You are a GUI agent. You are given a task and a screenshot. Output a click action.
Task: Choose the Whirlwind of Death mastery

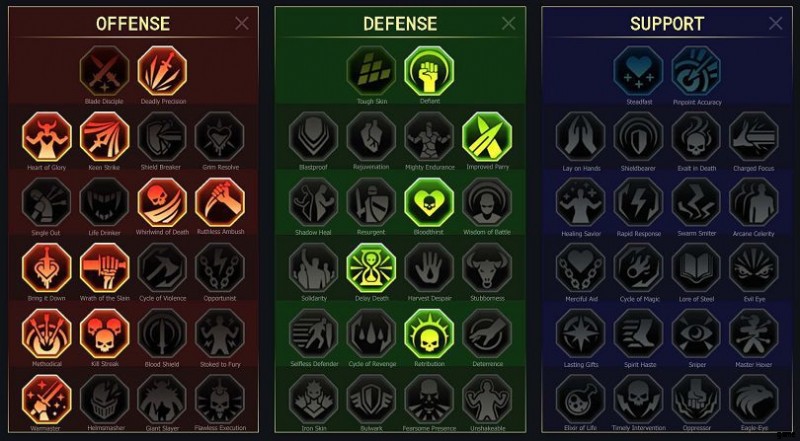[162, 202]
